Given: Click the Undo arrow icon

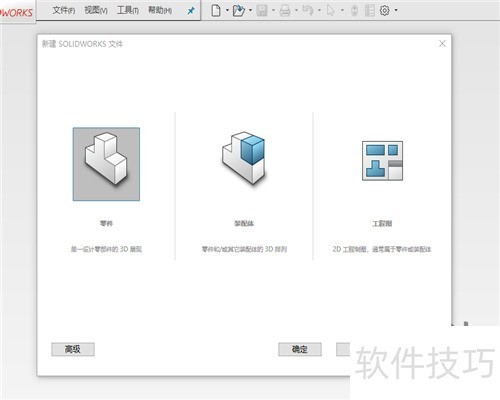Looking at the screenshot, I should coord(308,10).
